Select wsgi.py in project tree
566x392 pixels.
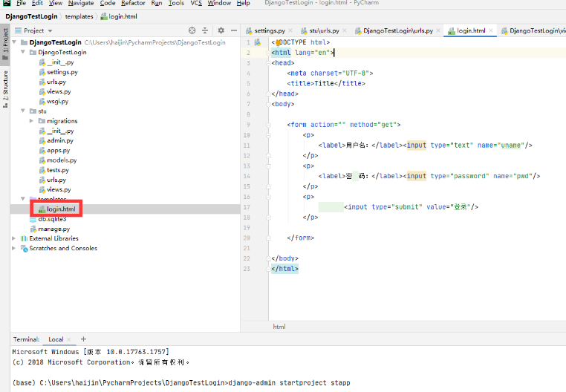tap(57, 102)
